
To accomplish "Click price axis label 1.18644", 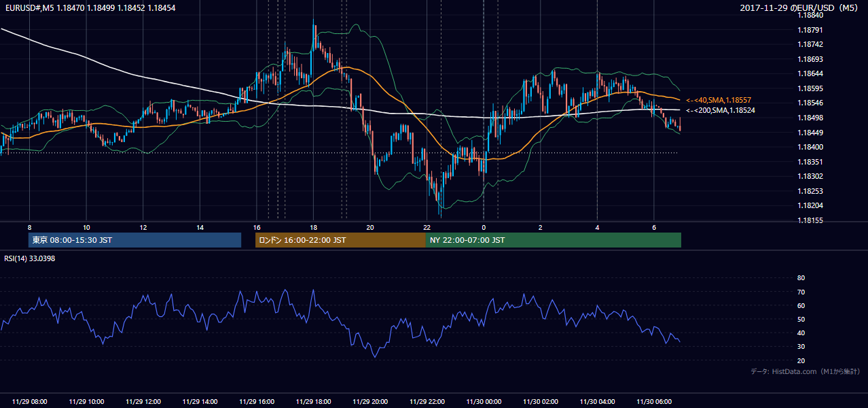I will pos(810,73).
